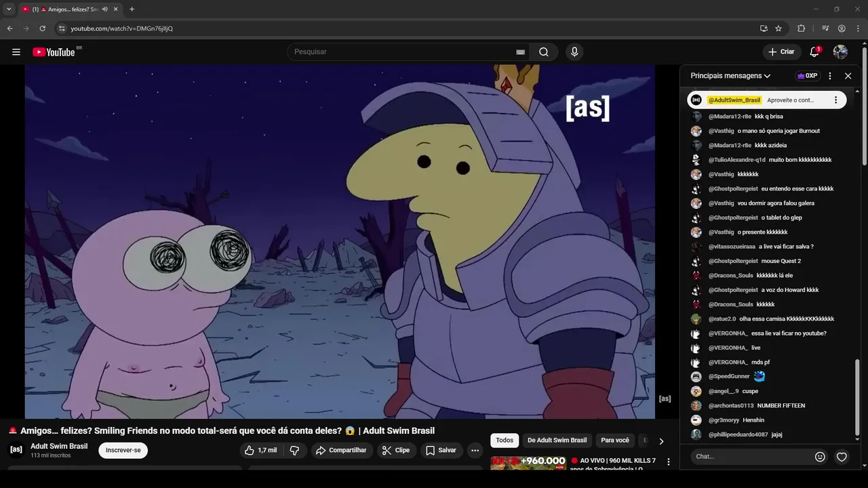Expand the Principais mensagens chat mode dropdown
This screenshot has height=488, width=868.
click(x=730, y=76)
